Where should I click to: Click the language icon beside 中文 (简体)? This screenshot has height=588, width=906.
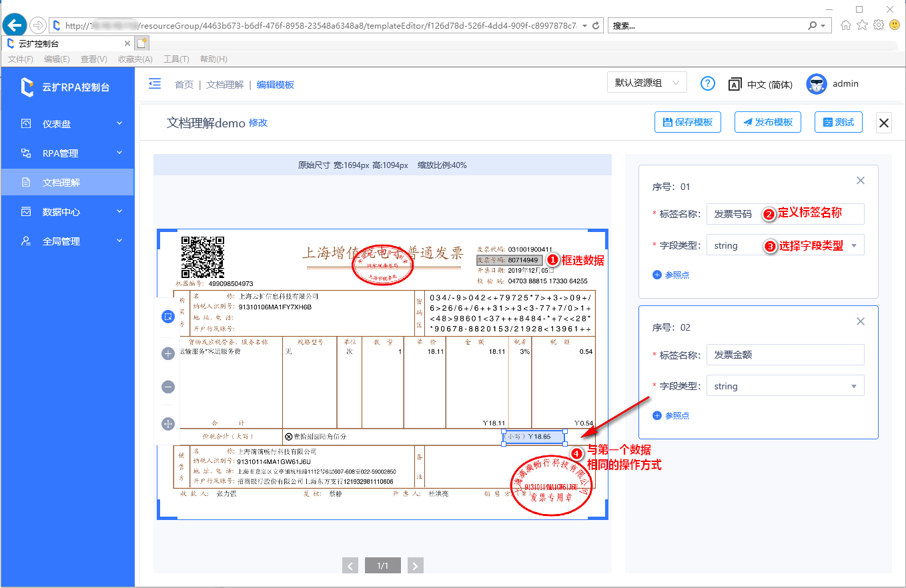tap(735, 84)
